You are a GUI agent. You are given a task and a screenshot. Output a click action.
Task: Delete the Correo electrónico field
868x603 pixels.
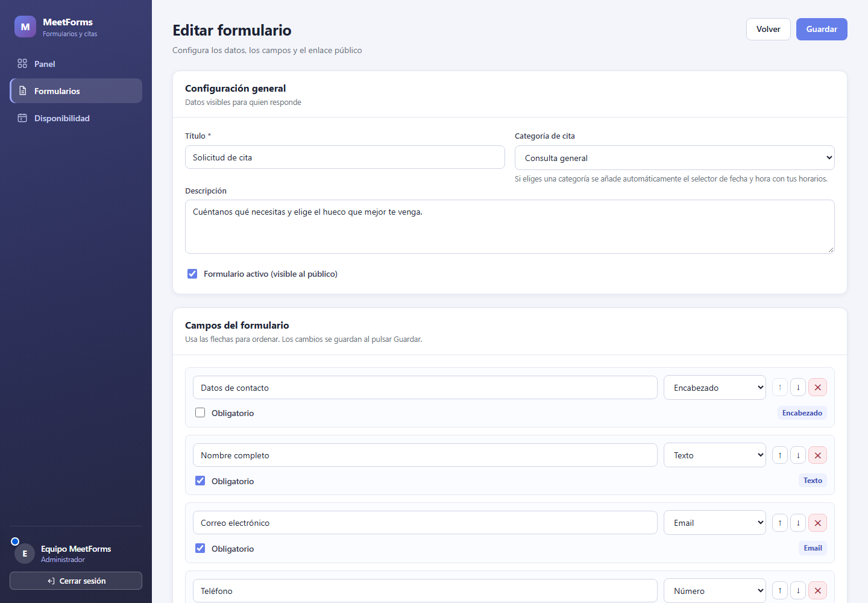817,523
